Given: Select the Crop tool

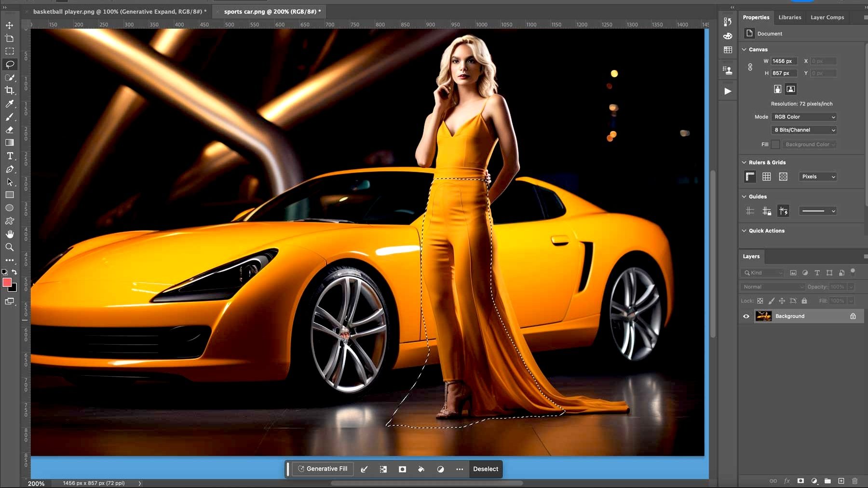Looking at the screenshot, I should tap(9, 90).
